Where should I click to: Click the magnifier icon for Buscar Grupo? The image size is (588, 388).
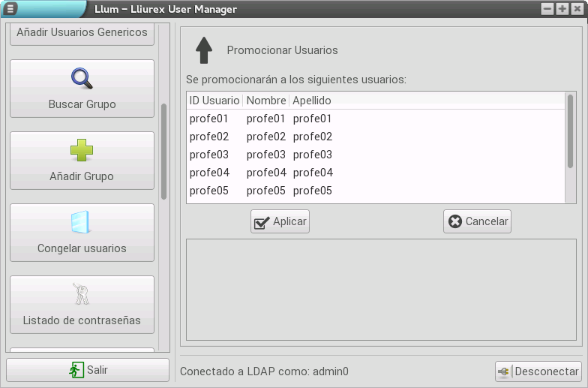82,78
